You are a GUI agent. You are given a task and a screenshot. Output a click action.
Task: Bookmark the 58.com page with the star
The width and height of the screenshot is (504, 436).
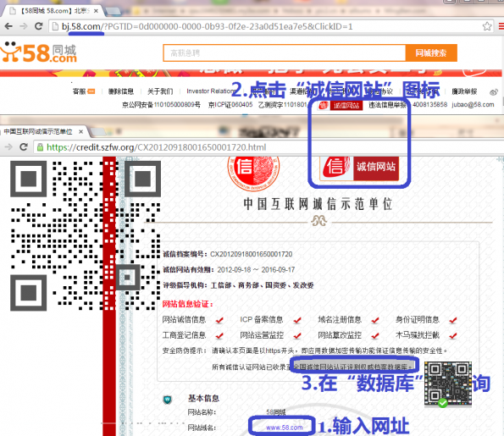coord(487,26)
